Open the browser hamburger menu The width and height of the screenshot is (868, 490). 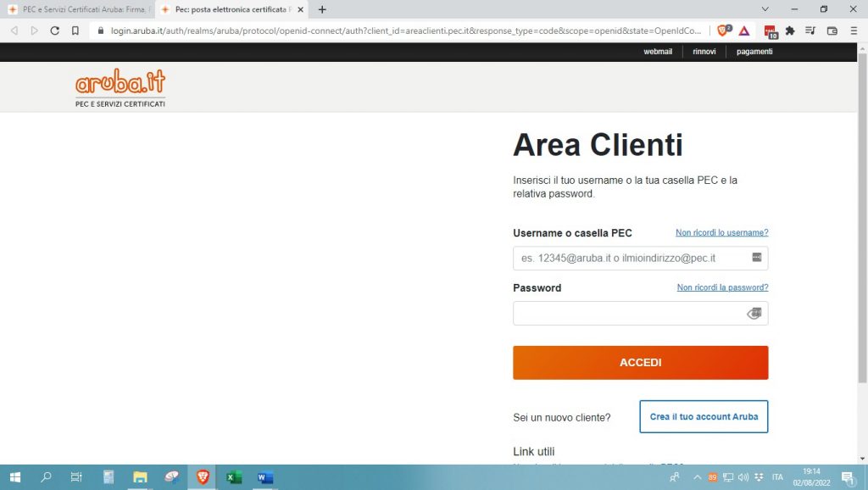(x=854, y=30)
